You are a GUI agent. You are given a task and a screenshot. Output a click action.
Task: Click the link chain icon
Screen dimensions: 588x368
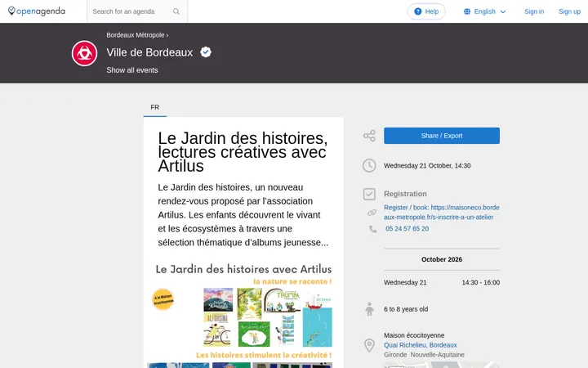[372, 213]
